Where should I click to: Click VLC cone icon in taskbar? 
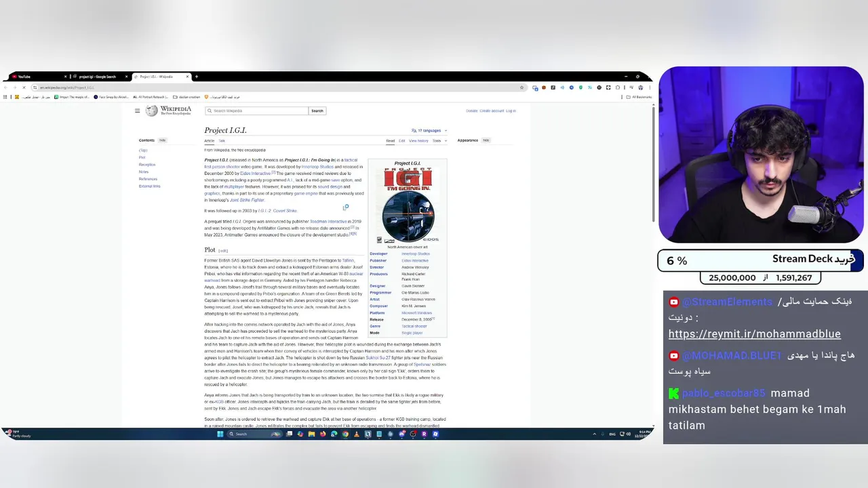tap(356, 434)
